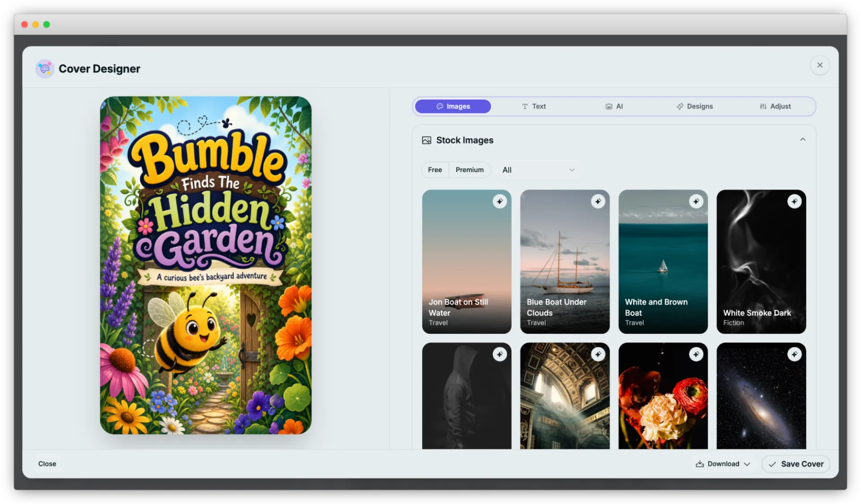The image size is (861, 504).
Task: Select the cathedral dome stock image
Action: (x=565, y=396)
